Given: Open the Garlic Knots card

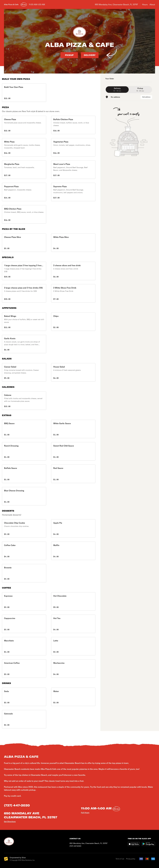Looking at the screenshot, I should tap(24, 344).
